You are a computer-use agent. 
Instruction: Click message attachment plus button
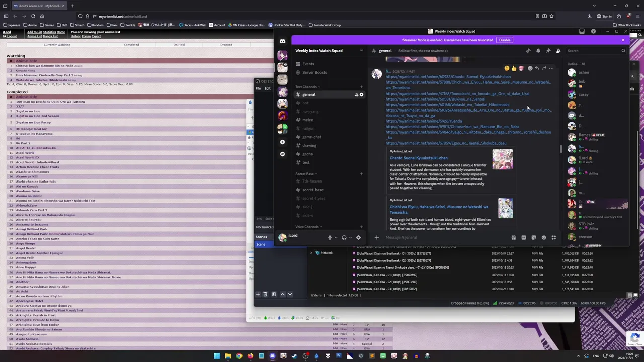tap(376, 238)
